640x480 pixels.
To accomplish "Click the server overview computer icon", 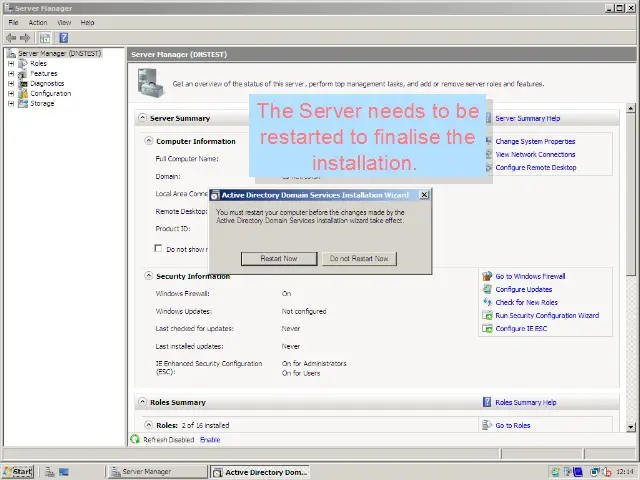I will point(151,83).
